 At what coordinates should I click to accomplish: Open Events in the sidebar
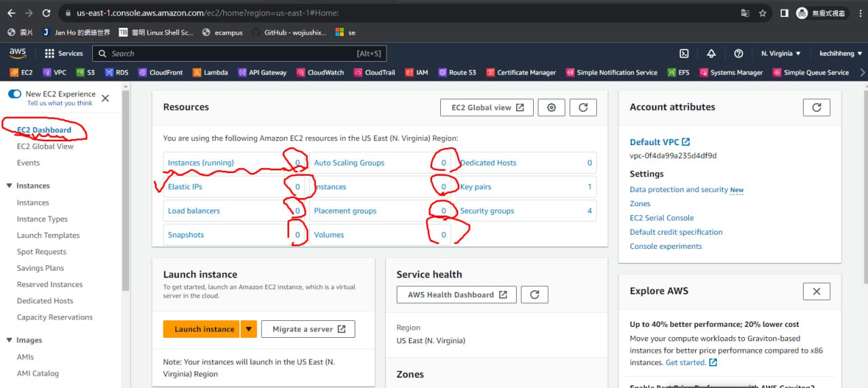click(28, 163)
